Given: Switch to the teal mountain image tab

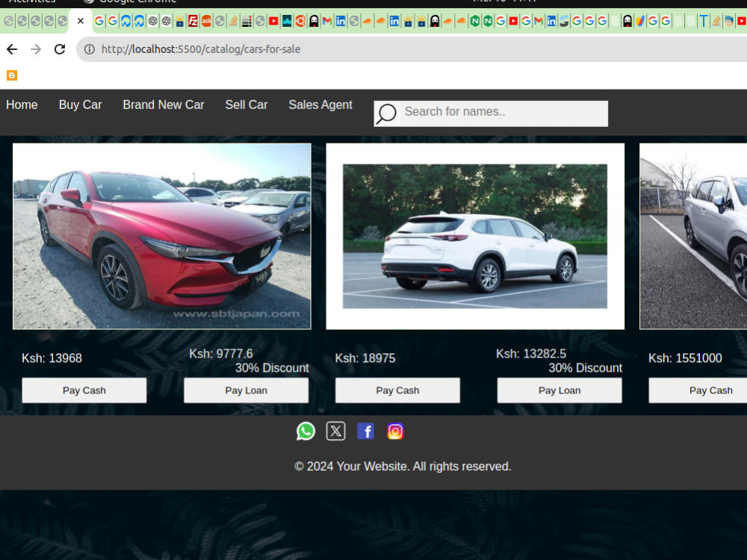Looking at the screenshot, I should [x=287, y=21].
